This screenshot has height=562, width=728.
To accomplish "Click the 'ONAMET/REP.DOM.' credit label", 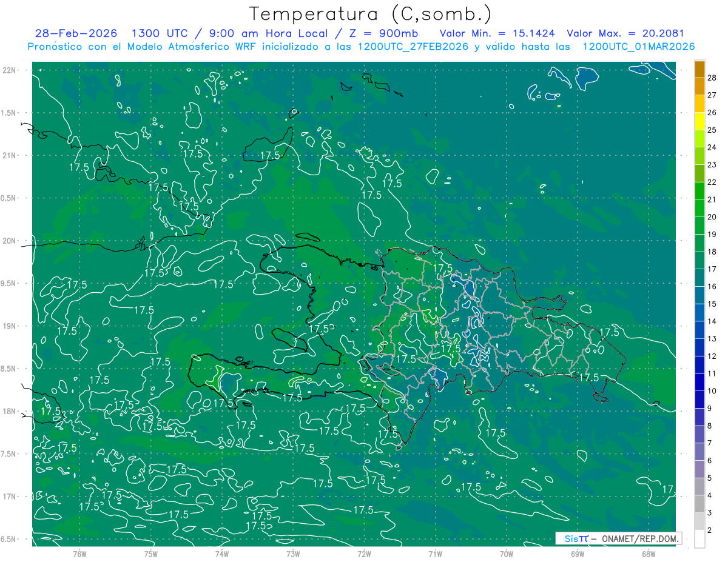I will click(x=639, y=538).
